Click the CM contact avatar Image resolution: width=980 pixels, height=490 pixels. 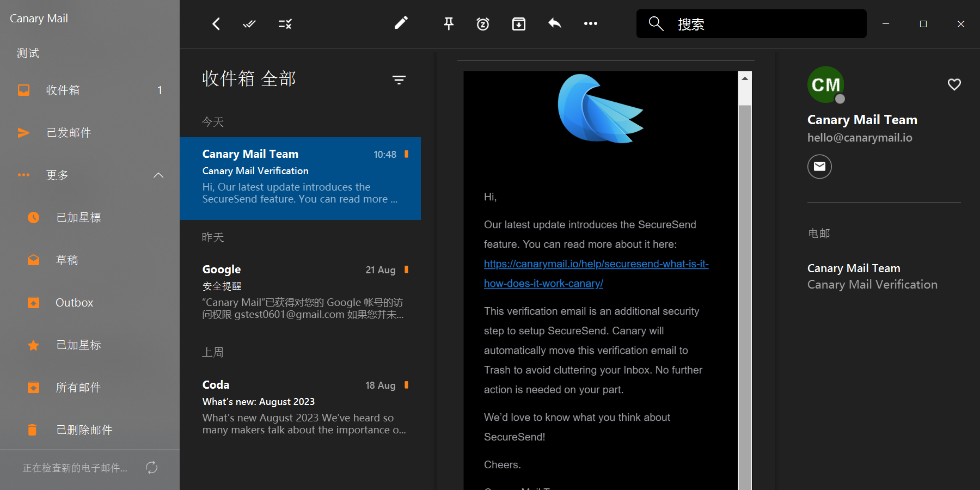click(x=825, y=84)
